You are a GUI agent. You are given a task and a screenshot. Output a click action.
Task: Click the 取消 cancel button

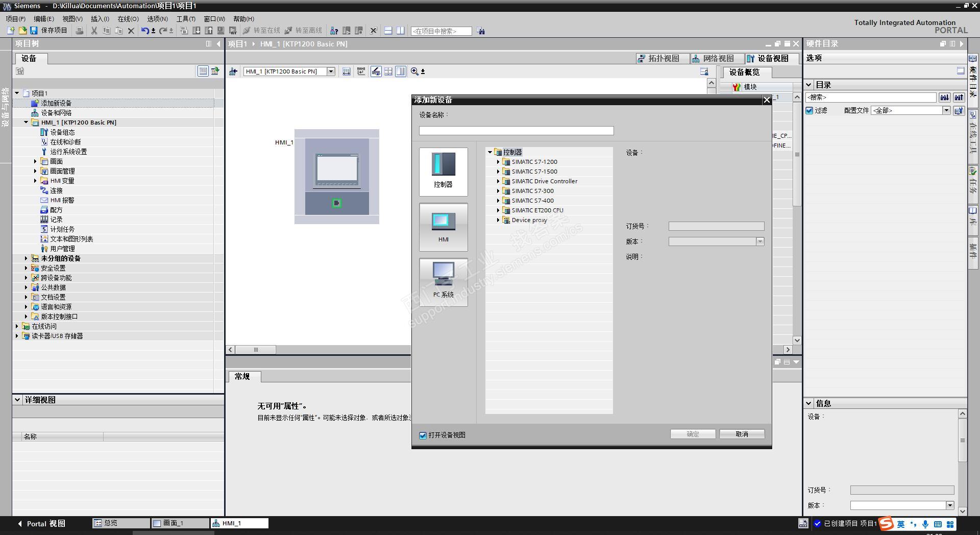click(x=742, y=434)
